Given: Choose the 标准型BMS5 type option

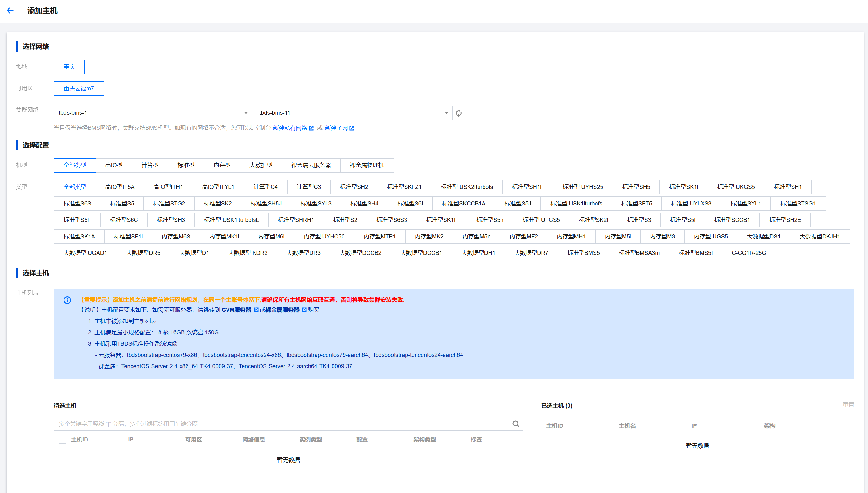Looking at the screenshot, I should coord(583,253).
